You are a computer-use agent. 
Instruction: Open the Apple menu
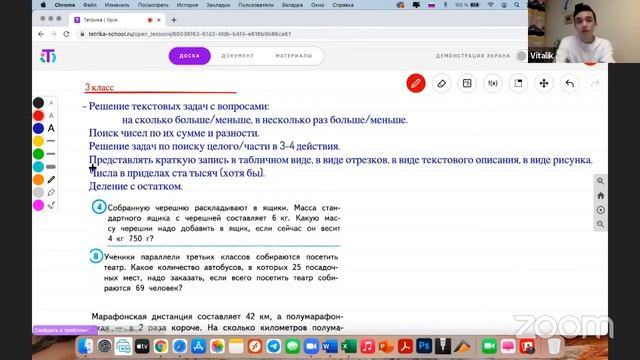[43, 5]
